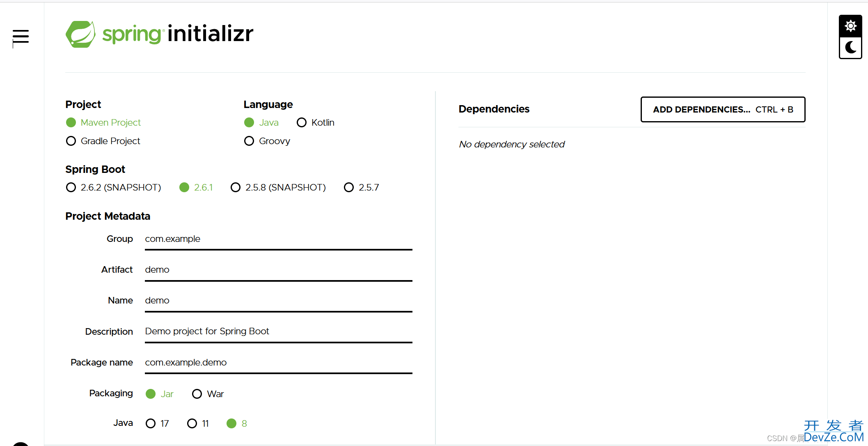Choose Groovy as language
The height and width of the screenshot is (446, 868).
pyautogui.click(x=267, y=141)
